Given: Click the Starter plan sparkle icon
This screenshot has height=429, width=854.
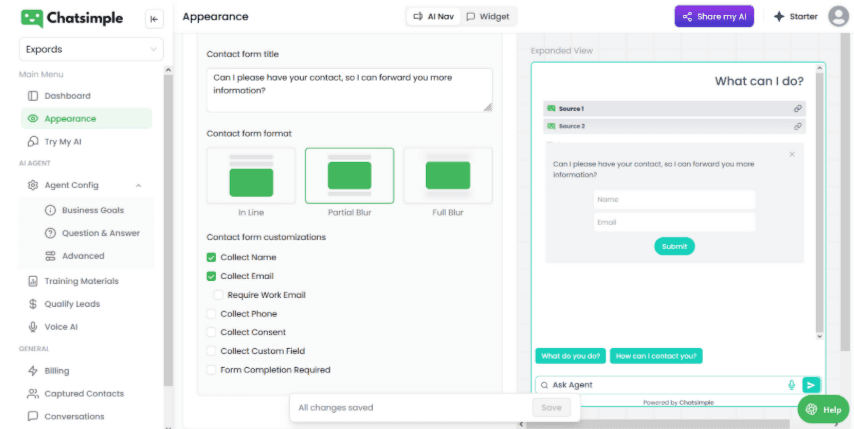Looking at the screenshot, I should pyautogui.click(x=779, y=16).
